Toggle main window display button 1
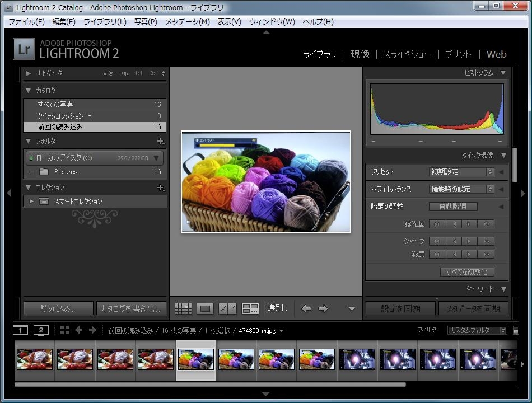Screen dimensions: 532x403 coord(20,330)
